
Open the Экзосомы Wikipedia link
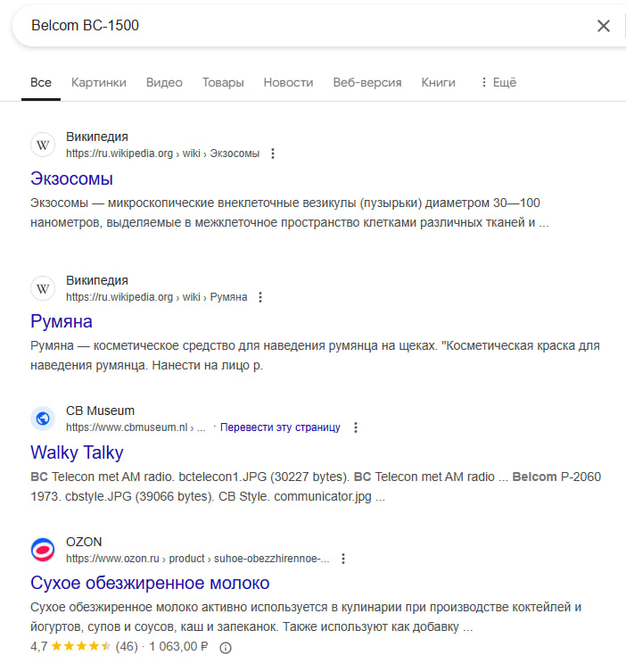(71, 178)
